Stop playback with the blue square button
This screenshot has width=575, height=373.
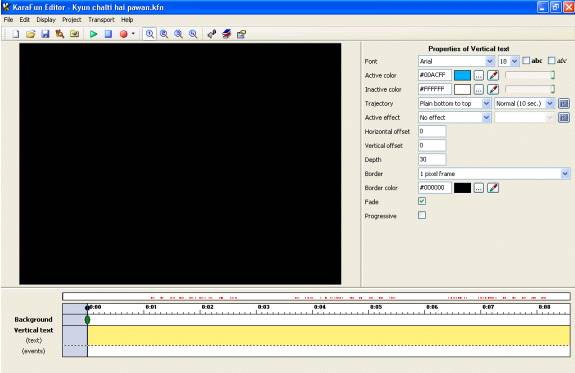click(x=108, y=34)
